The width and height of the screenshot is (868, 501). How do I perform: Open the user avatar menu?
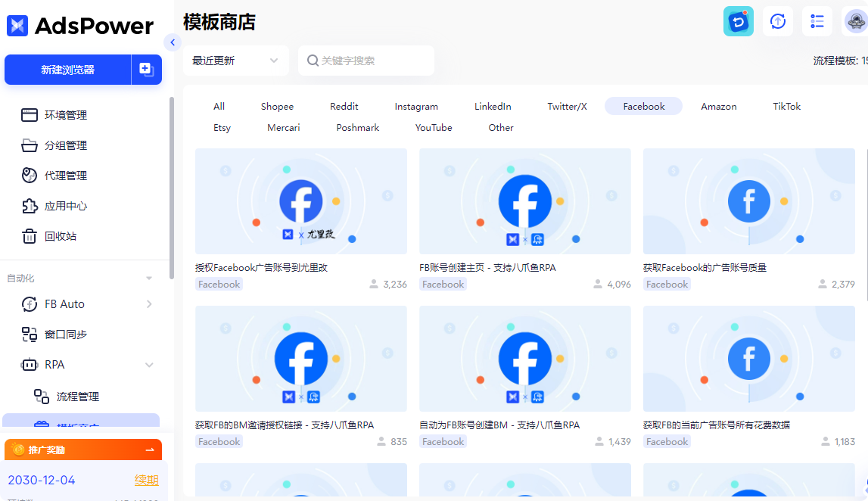pos(856,22)
